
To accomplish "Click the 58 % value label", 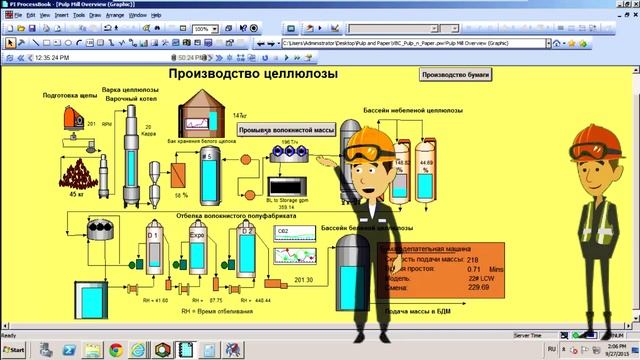I will coord(181,196).
